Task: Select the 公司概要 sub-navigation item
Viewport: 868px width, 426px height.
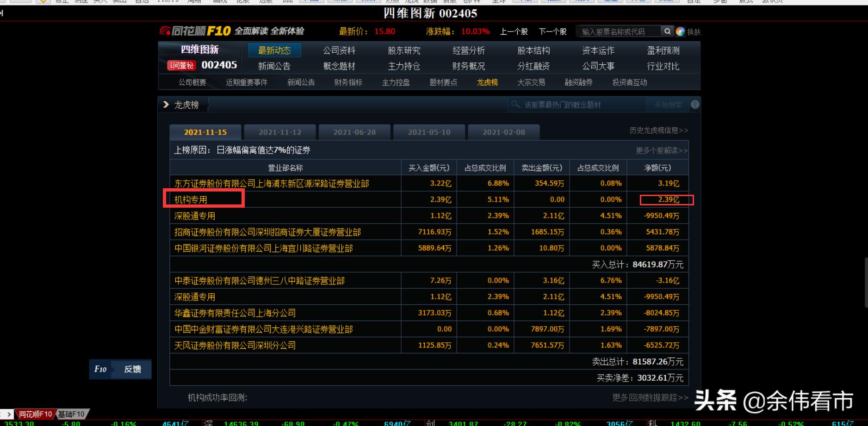Action: (x=192, y=82)
